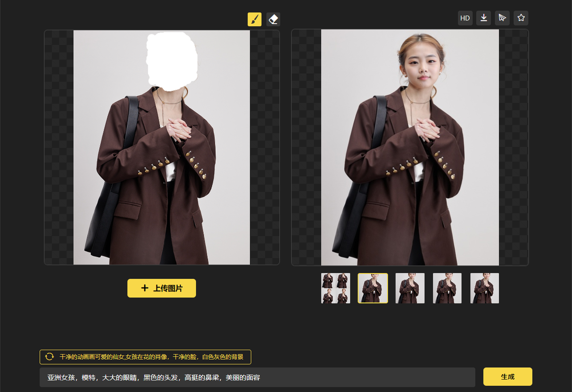Apply the yellow suggested prompt text

[151, 357]
